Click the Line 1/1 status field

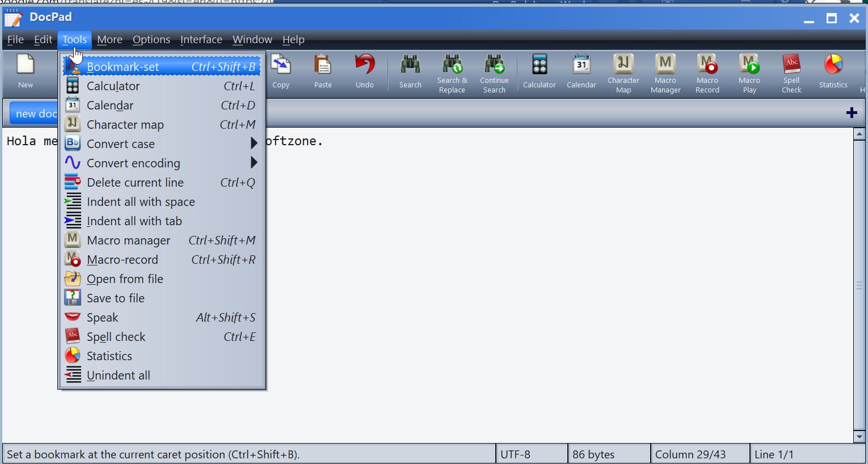click(x=808, y=454)
